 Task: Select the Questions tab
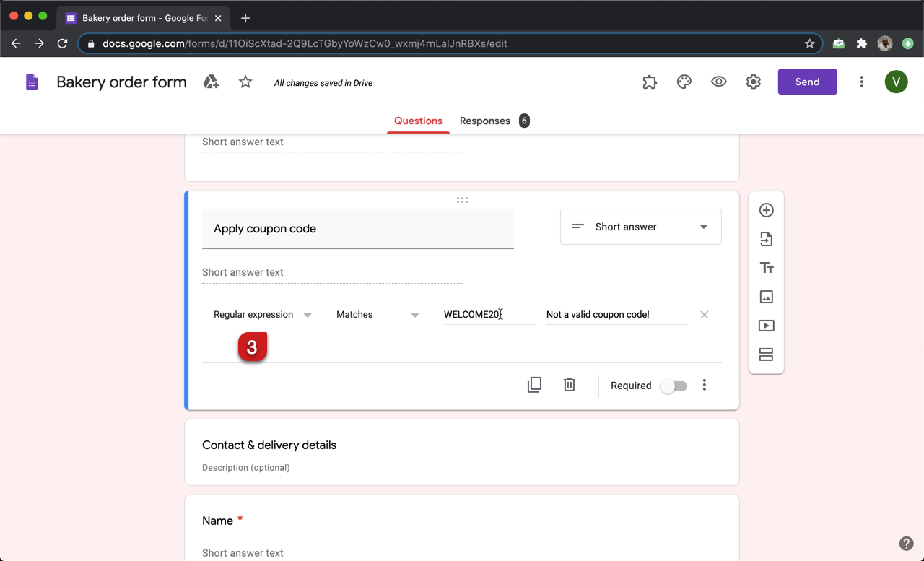click(x=418, y=121)
